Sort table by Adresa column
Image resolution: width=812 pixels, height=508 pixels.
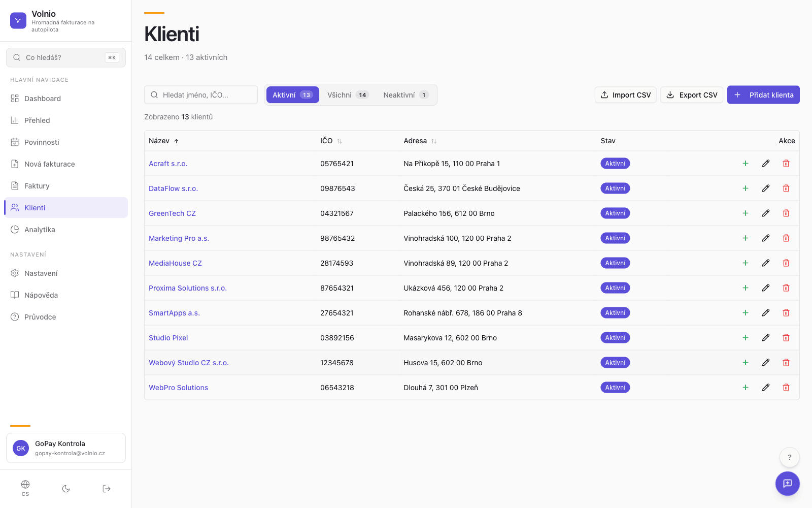click(x=420, y=141)
